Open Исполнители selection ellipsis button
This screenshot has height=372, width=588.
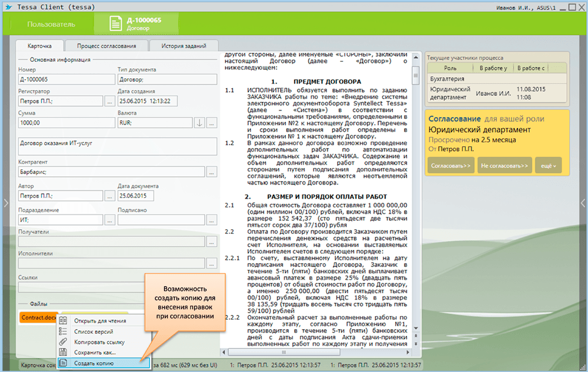212,263
